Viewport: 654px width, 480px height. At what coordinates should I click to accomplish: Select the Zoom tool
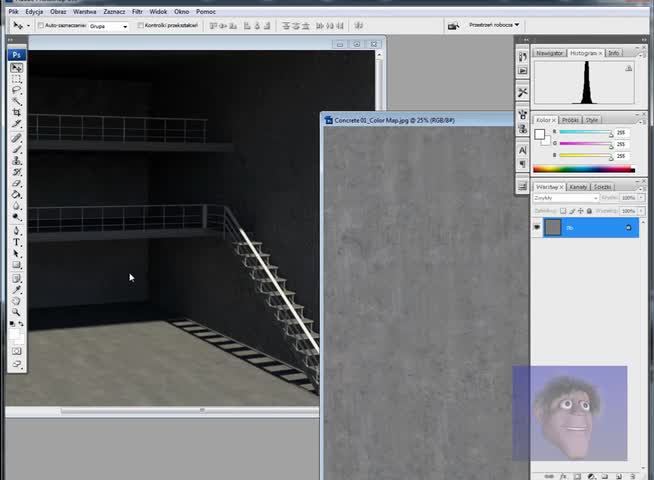[17, 312]
